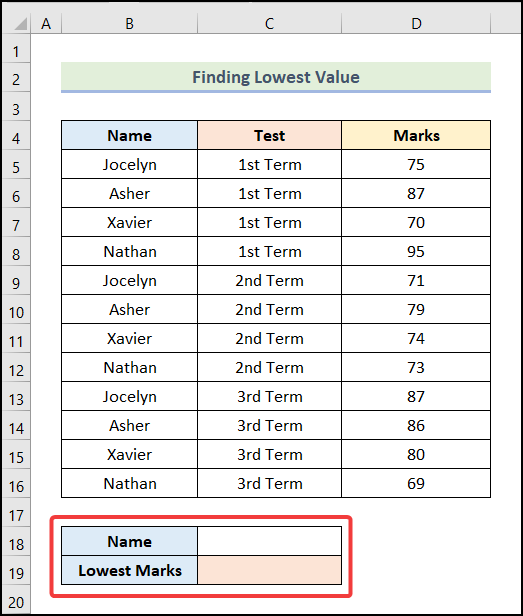Select the empty cell beside Lowest Marks

pyautogui.click(x=269, y=570)
